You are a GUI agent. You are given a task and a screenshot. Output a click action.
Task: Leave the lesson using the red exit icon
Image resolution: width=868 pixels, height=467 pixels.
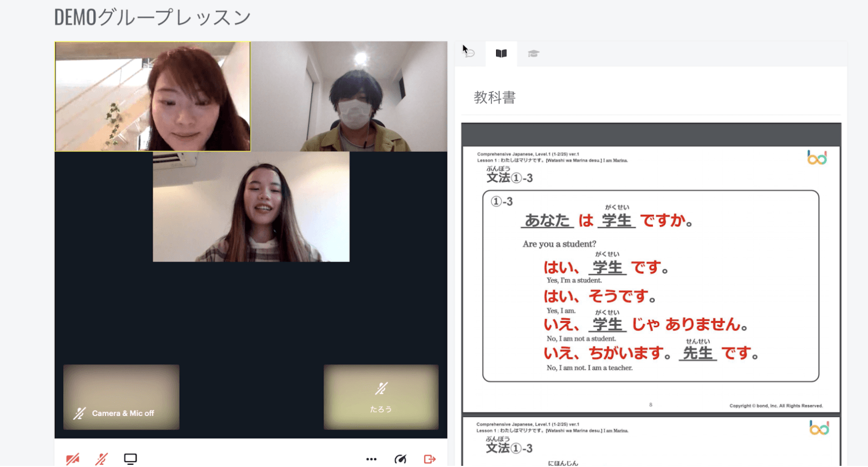430,459
